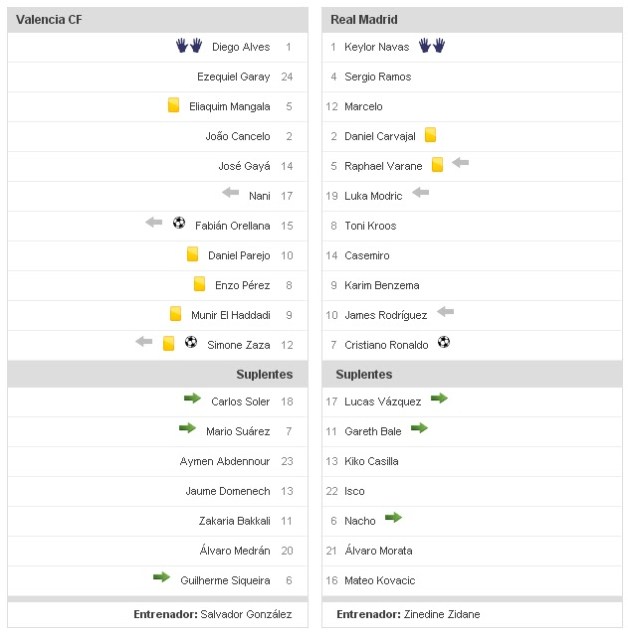Open the Real Madrid team header
Viewport: 628px width, 639px height.
click(366, 20)
